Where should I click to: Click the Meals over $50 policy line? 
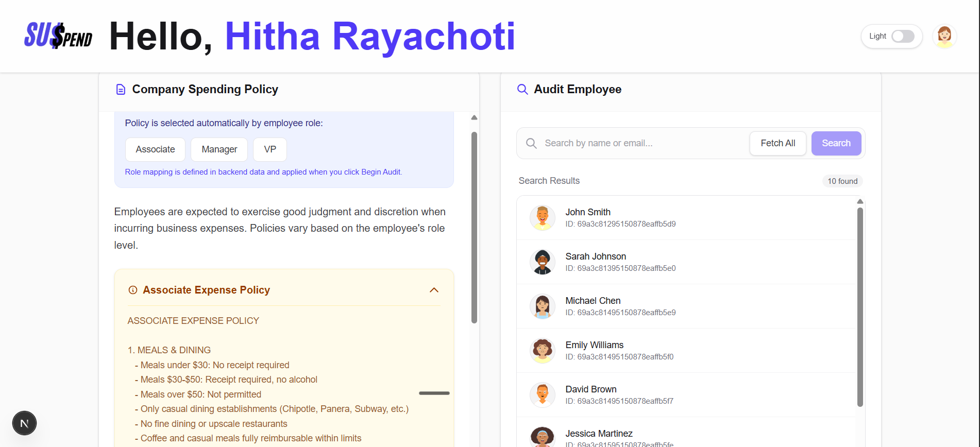click(198, 394)
